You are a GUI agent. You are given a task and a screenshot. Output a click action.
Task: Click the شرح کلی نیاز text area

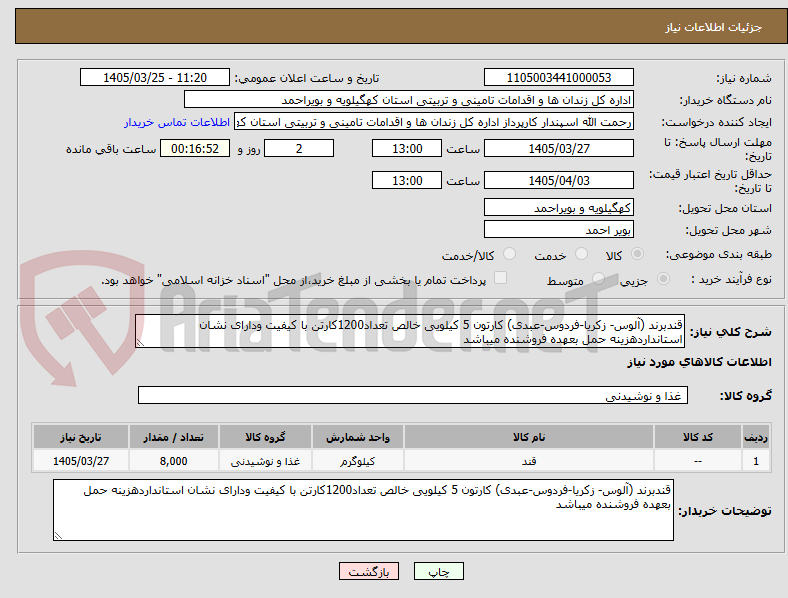[x=410, y=331]
